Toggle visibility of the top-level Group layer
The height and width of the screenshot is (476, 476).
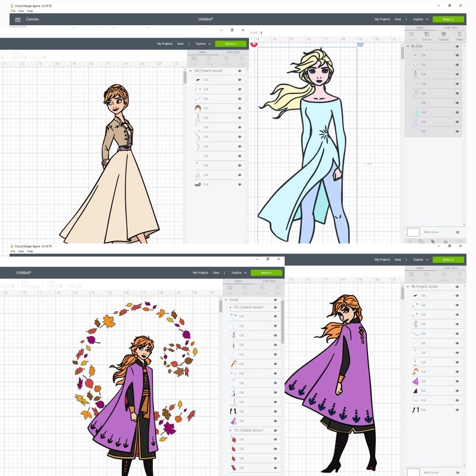coord(275,300)
